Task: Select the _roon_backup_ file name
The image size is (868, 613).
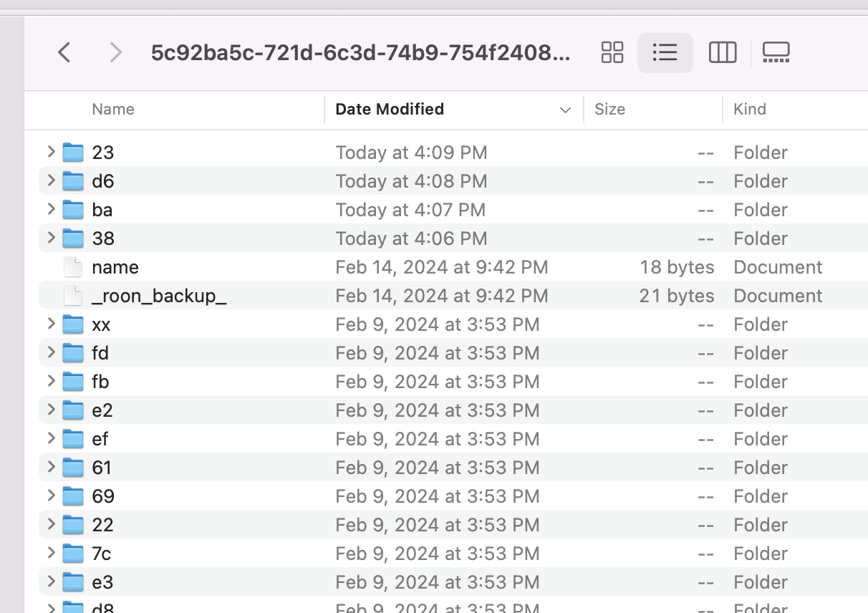Action: pyautogui.click(x=159, y=296)
